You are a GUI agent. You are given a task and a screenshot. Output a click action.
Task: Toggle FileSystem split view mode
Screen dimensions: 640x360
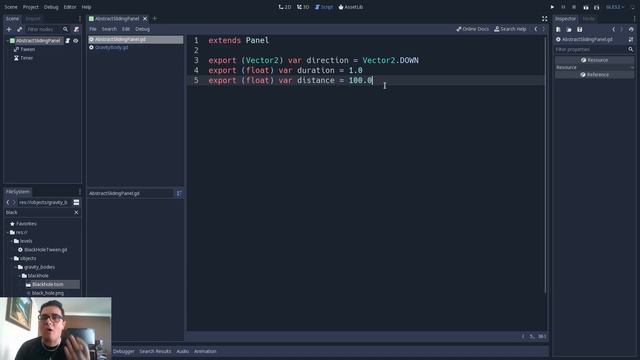pos(76,202)
